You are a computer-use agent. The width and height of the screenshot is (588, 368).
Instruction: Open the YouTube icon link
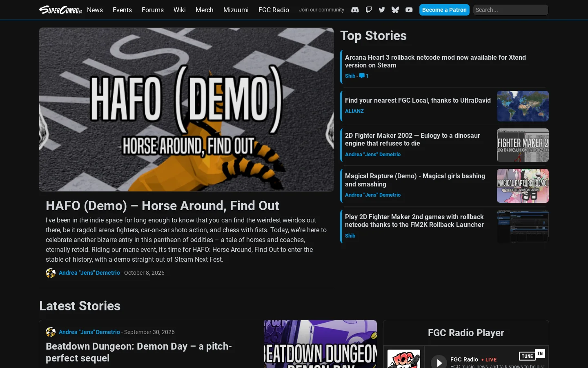[409, 10]
